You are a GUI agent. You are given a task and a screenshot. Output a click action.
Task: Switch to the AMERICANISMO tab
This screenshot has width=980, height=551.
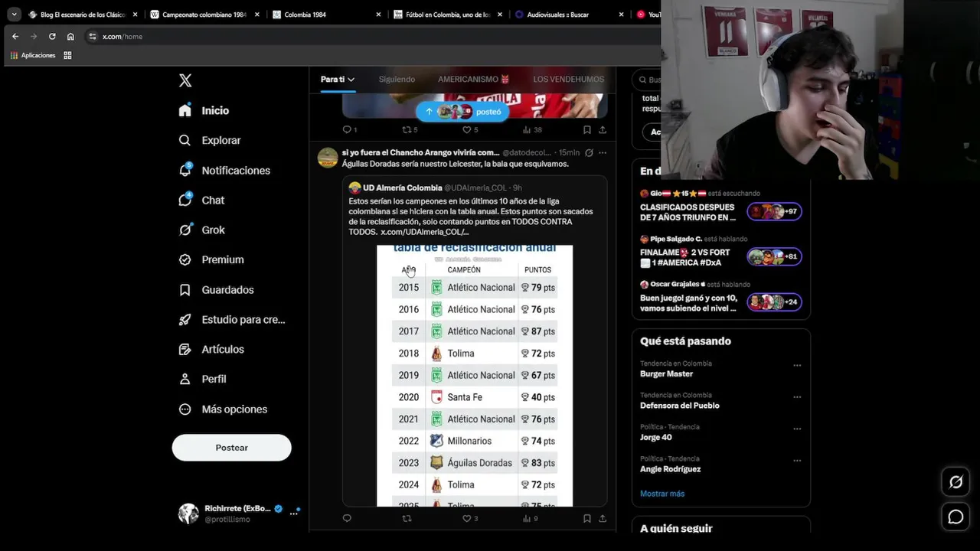tap(474, 80)
